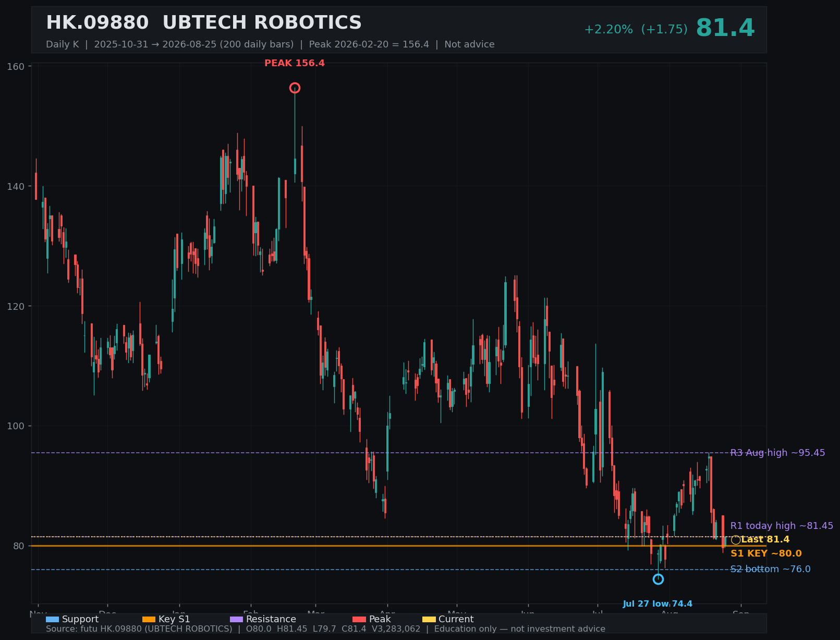840x640 pixels.
Task: Click the "Peak" legend label
Action: 380,619
